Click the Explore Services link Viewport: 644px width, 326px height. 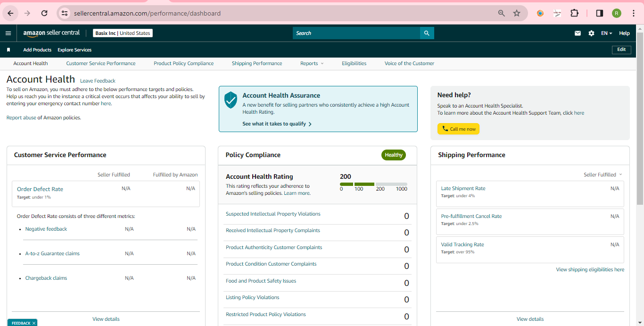pyautogui.click(x=74, y=50)
